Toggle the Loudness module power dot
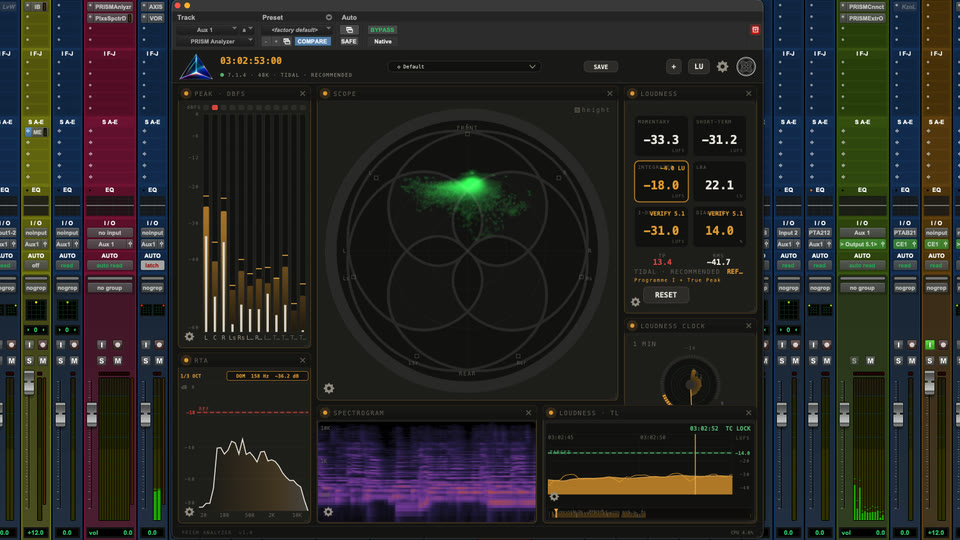The height and width of the screenshot is (540, 960). point(632,94)
